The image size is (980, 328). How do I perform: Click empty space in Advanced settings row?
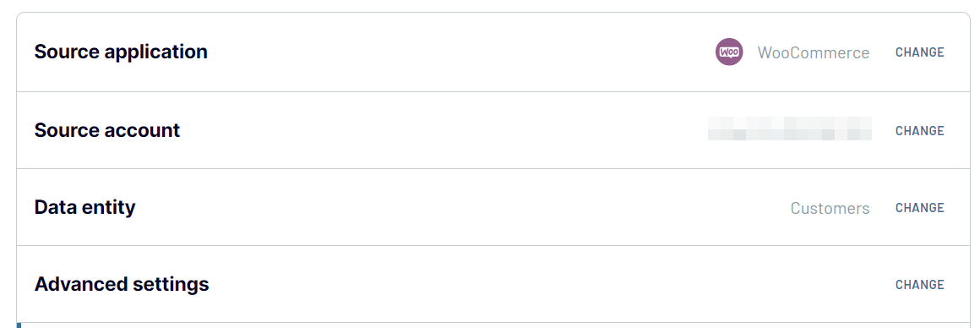(550, 284)
